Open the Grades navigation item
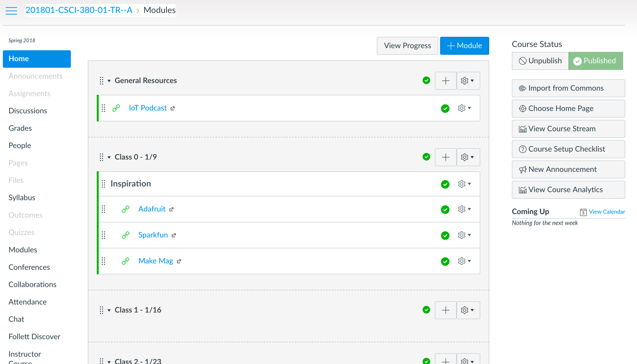 tap(20, 128)
